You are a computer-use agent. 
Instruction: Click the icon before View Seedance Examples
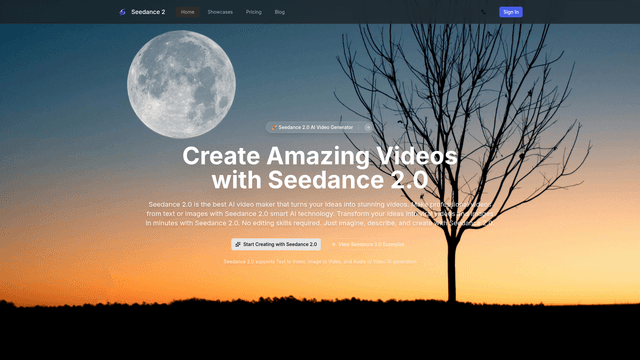[x=333, y=244]
